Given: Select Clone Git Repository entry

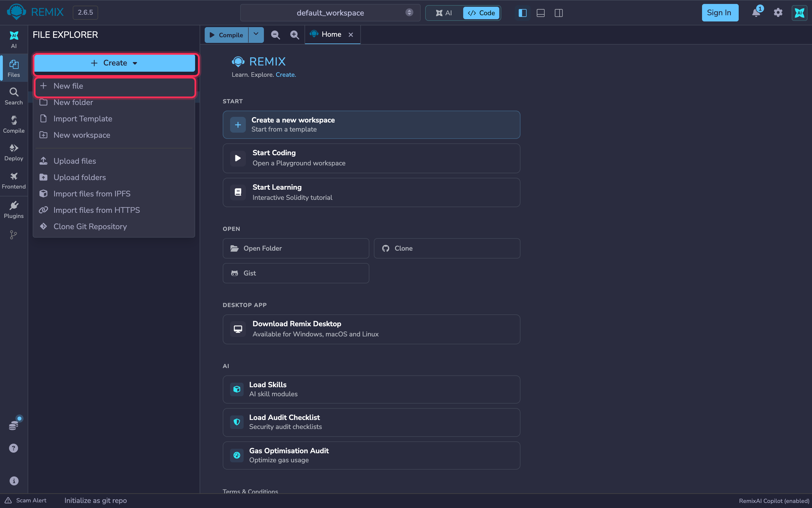Looking at the screenshot, I should 114,226.
